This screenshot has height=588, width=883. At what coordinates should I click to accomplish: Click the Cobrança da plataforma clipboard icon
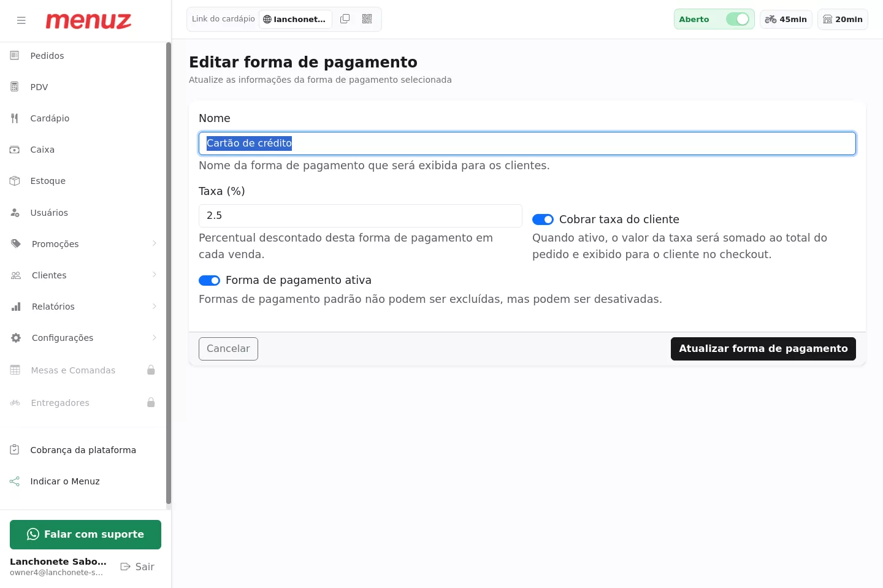(15, 450)
